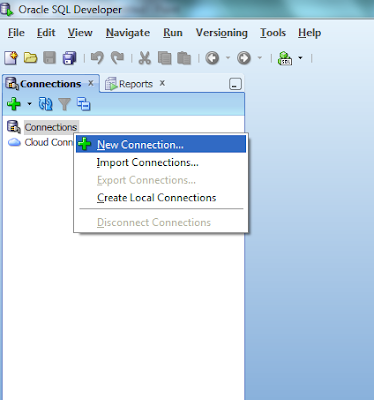Viewport: 374px width, 400px height.
Task: Open dropdown beside green plus icon
Action: click(x=29, y=104)
